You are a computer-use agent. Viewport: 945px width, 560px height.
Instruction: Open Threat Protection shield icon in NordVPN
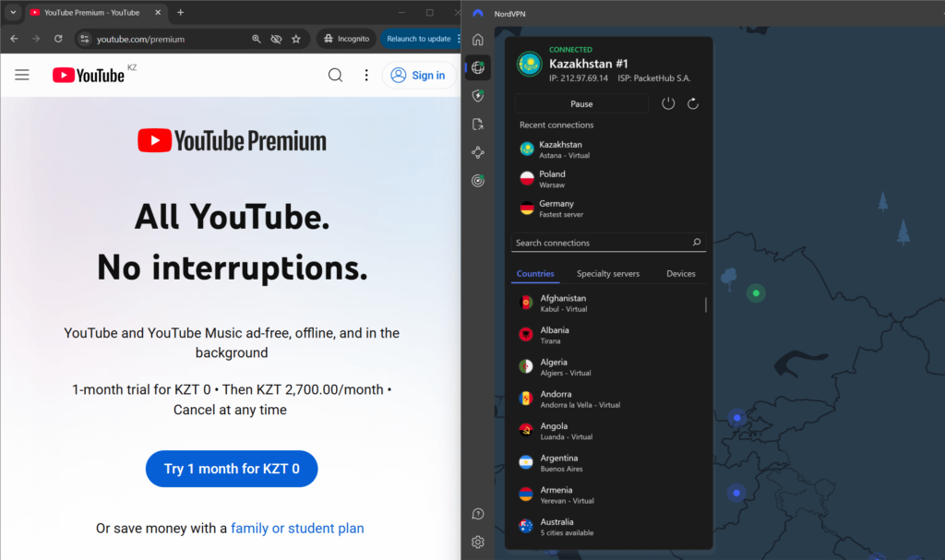(x=478, y=96)
